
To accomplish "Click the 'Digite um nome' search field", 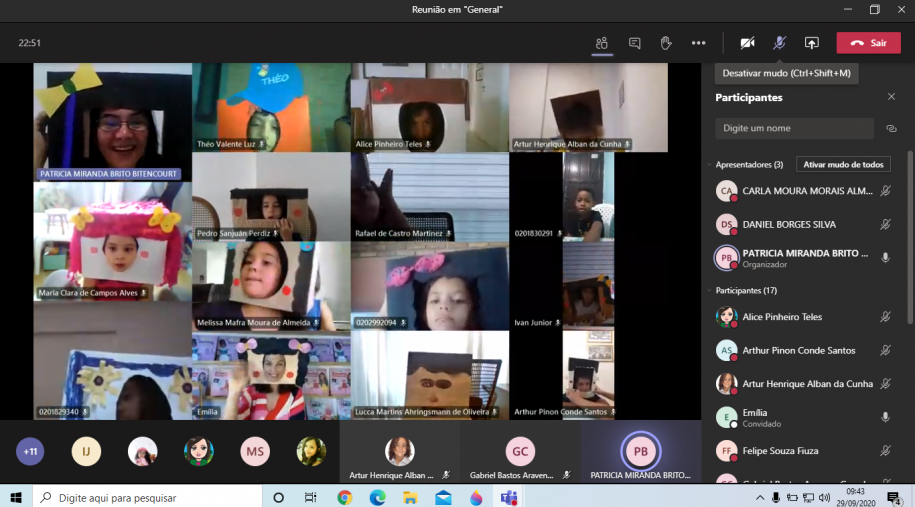I will [794, 128].
